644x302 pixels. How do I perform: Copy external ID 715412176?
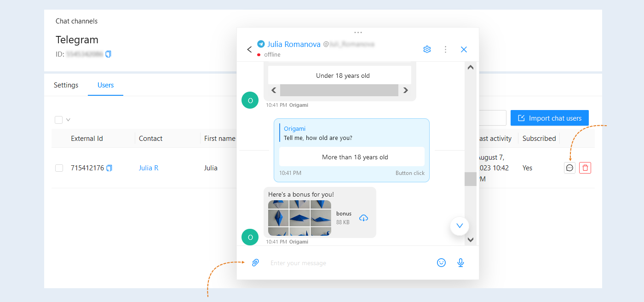click(109, 168)
